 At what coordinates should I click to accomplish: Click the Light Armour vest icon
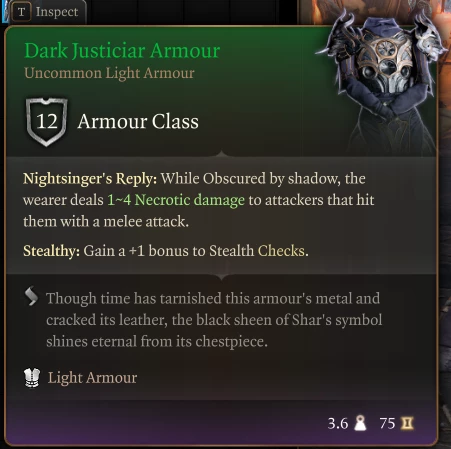32,378
